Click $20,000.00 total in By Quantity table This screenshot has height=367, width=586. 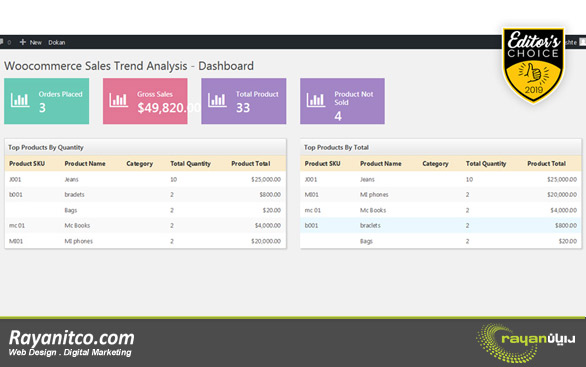click(x=266, y=241)
